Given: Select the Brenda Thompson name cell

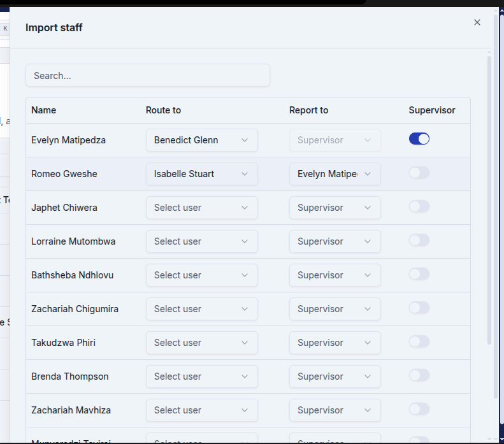Looking at the screenshot, I should click(x=69, y=376).
